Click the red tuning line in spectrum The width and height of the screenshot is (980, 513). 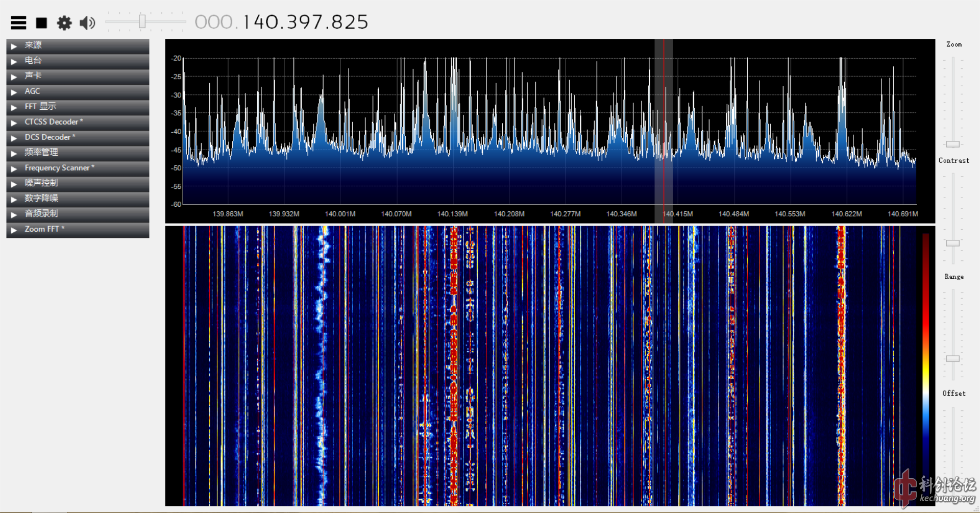(664, 128)
